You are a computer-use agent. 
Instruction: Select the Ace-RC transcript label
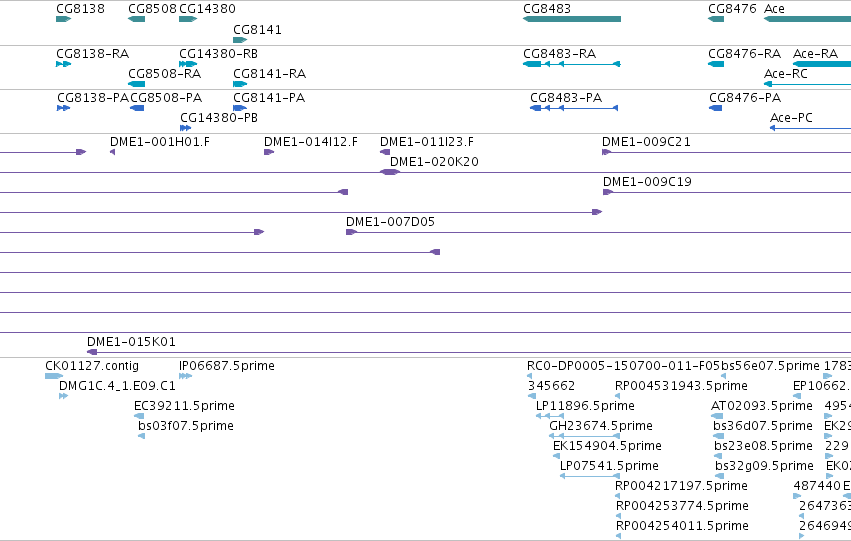coord(785,74)
